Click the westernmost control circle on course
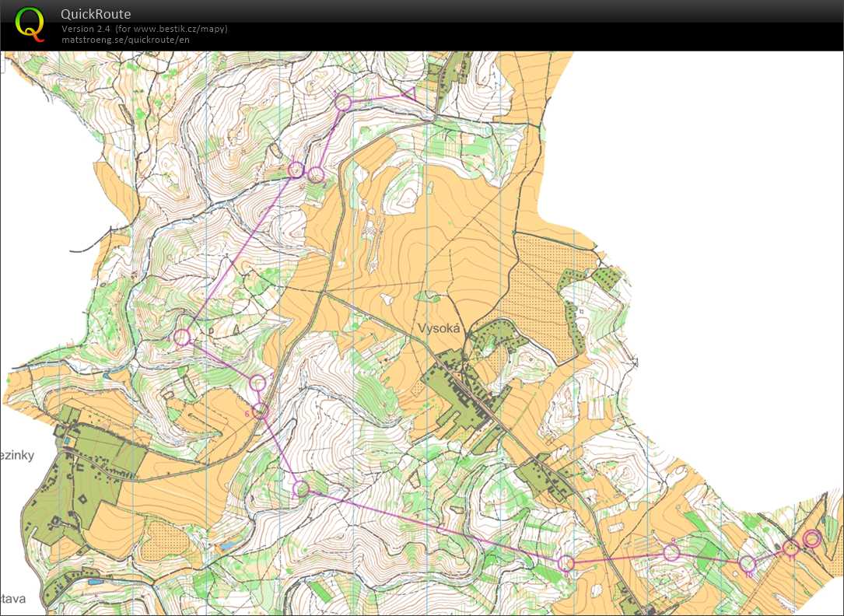 tap(181, 337)
